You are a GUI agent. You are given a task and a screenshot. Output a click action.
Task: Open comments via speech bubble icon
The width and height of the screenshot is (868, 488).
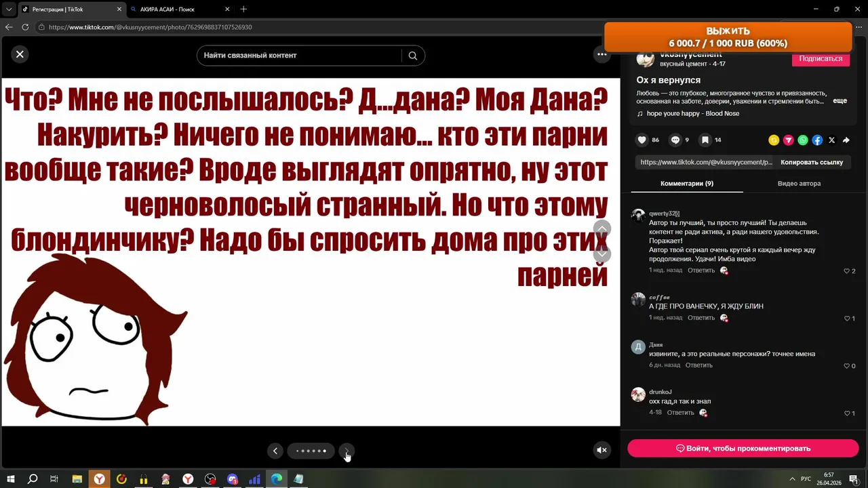[675, 140]
